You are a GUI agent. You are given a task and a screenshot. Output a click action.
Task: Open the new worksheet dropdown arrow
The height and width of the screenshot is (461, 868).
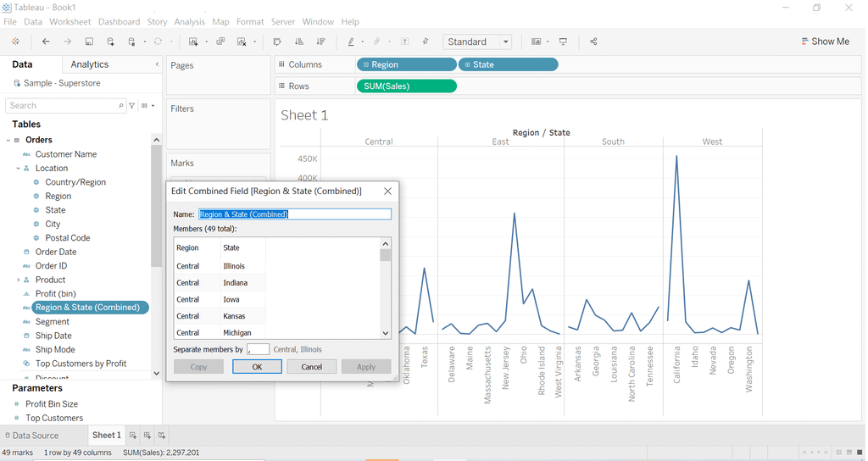[207, 42]
